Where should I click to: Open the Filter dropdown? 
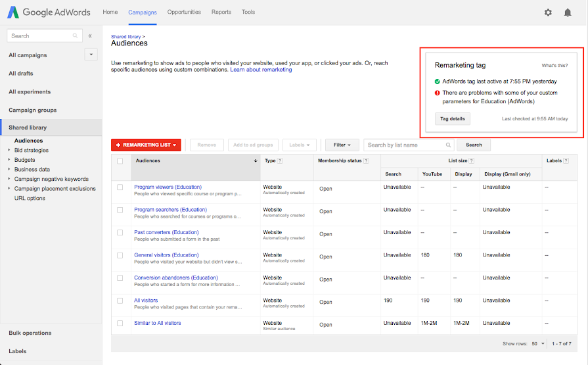342,145
